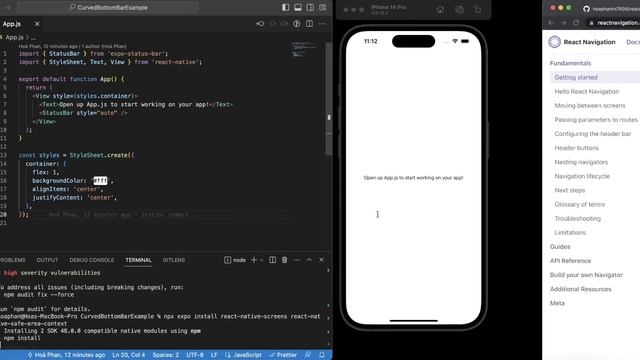
Task: Change 'LF' end of line sequence
Action: 214,355
